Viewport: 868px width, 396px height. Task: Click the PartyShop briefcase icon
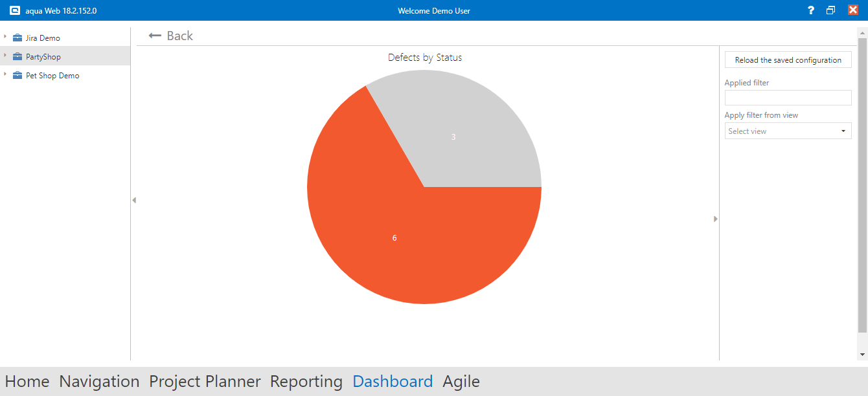pos(17,57)
